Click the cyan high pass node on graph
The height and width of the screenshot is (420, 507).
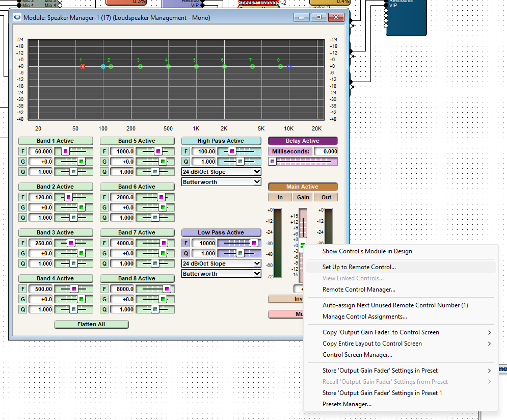click(103, 67)
